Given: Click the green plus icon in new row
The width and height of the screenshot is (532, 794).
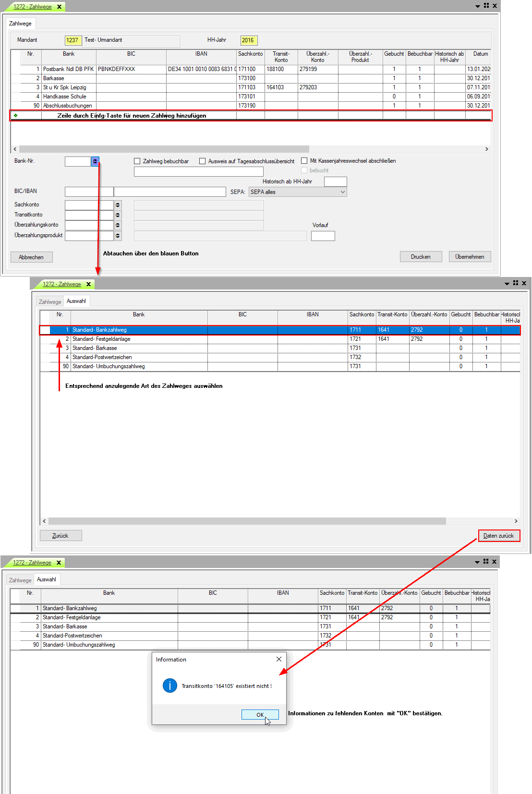Looking at the screenshot, I should (15, 116).
